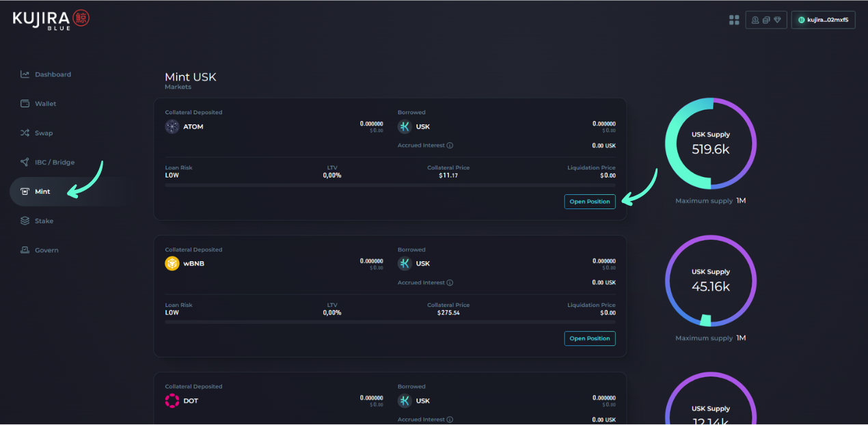Click the USK icon in wBNB card
Screen dimensions: 868x425
405,264
